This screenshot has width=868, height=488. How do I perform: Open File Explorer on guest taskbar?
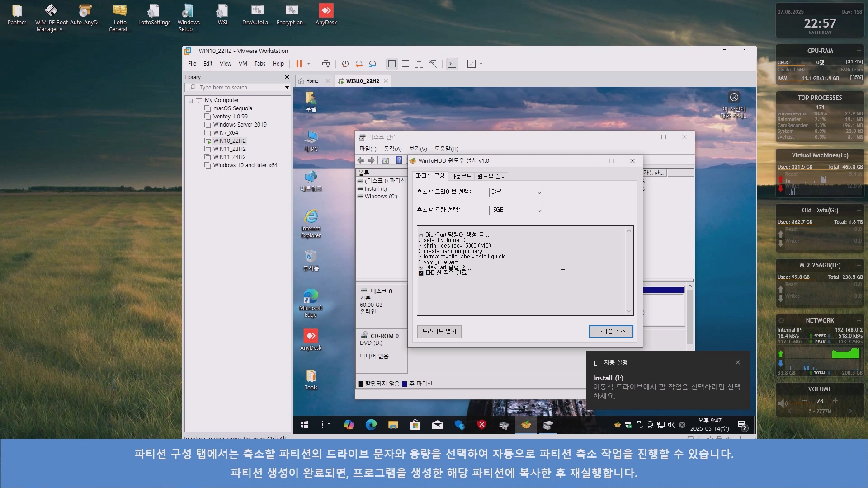pyautogui.click(x=393, y=425)
